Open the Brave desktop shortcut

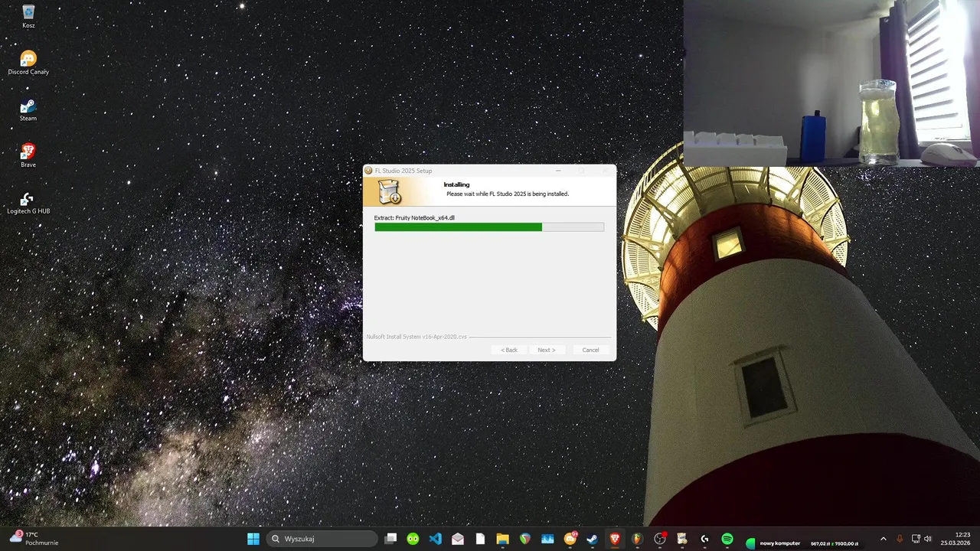pos(28,155)
